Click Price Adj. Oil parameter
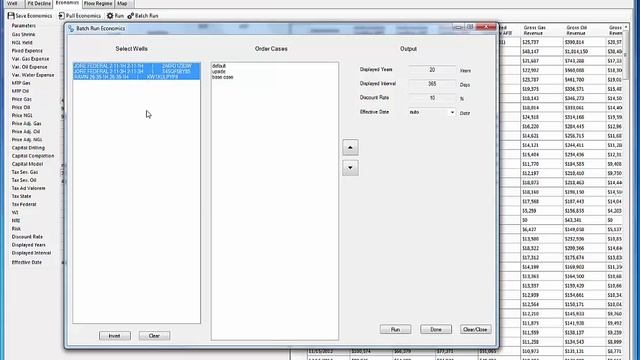The height and width of the screenshot is (360, 640). coord(26,131)
